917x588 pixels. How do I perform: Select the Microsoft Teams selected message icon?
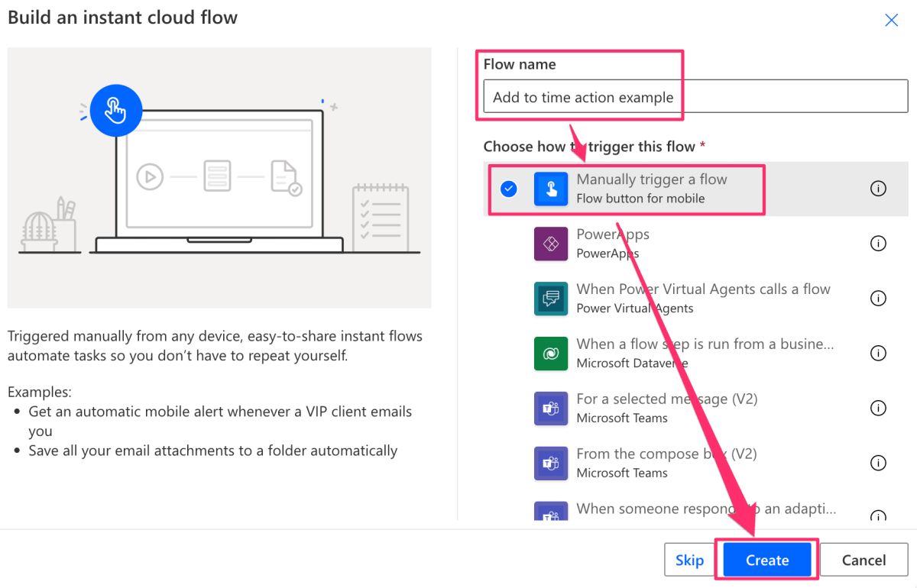[552, 408]
